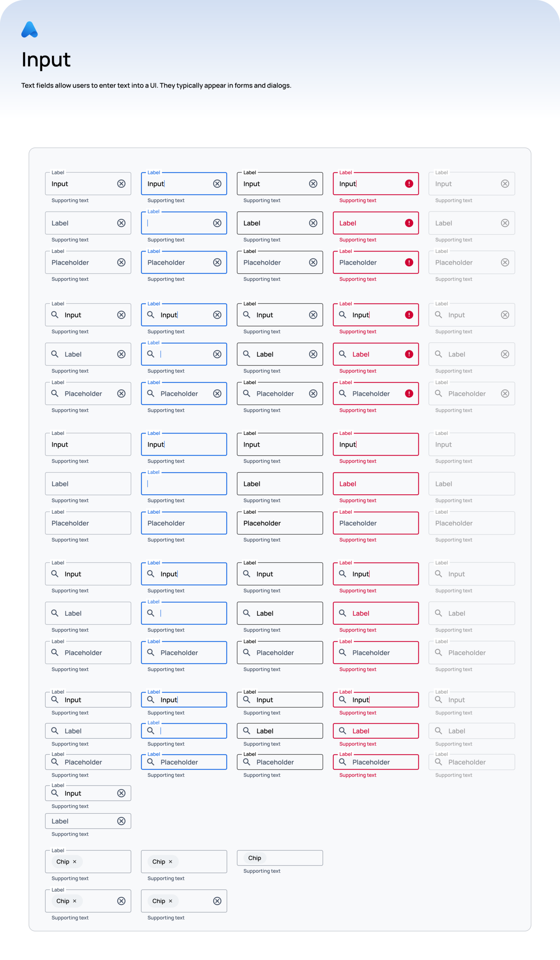The width and height of the screenshot is (560, 960).
Task: Click the clear icon in the chip input row
Action: 121,901
